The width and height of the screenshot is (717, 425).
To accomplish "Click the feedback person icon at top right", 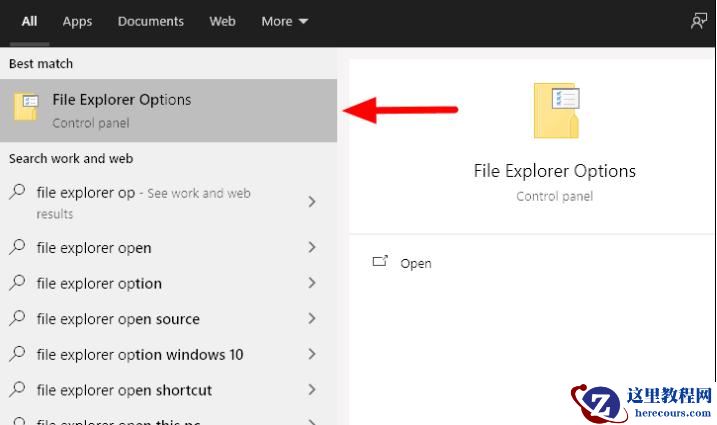I will 699,21.
